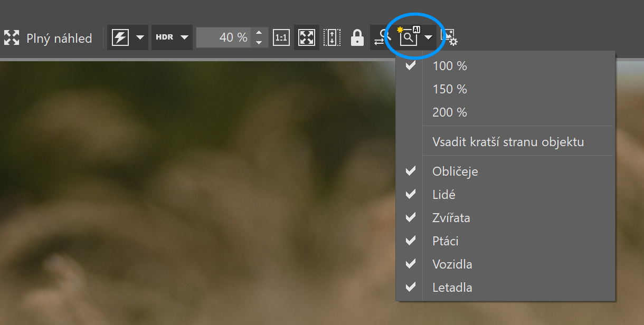This screenshot has height=325, width=644.
Task: Toggle the lightning quick preview icon
Action: (120, 37)
